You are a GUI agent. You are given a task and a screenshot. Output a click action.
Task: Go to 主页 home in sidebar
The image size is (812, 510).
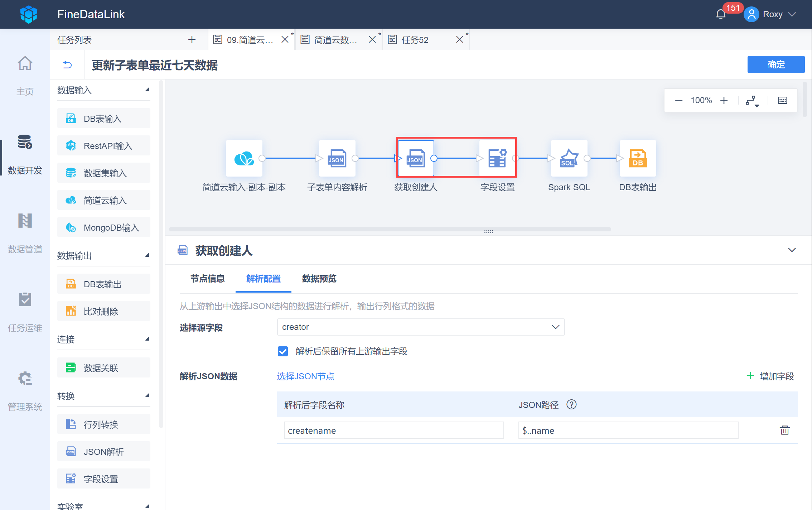coord(25,76)
